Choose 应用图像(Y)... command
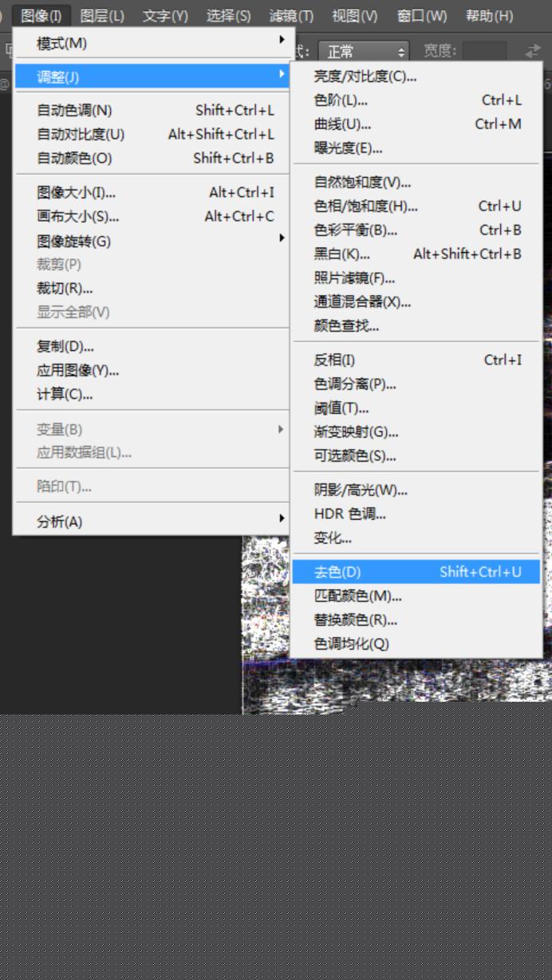The height and width of the screenshot is (980, 552). (x=152, y=370)
